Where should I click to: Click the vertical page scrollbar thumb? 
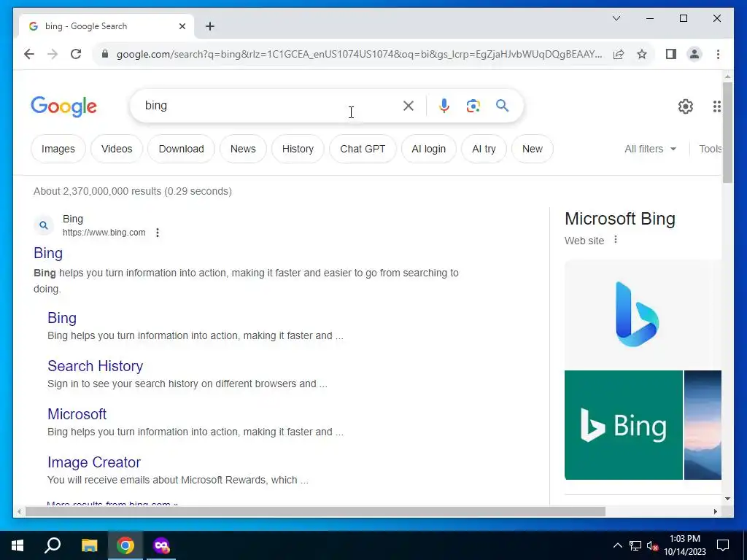coord(727,133)
